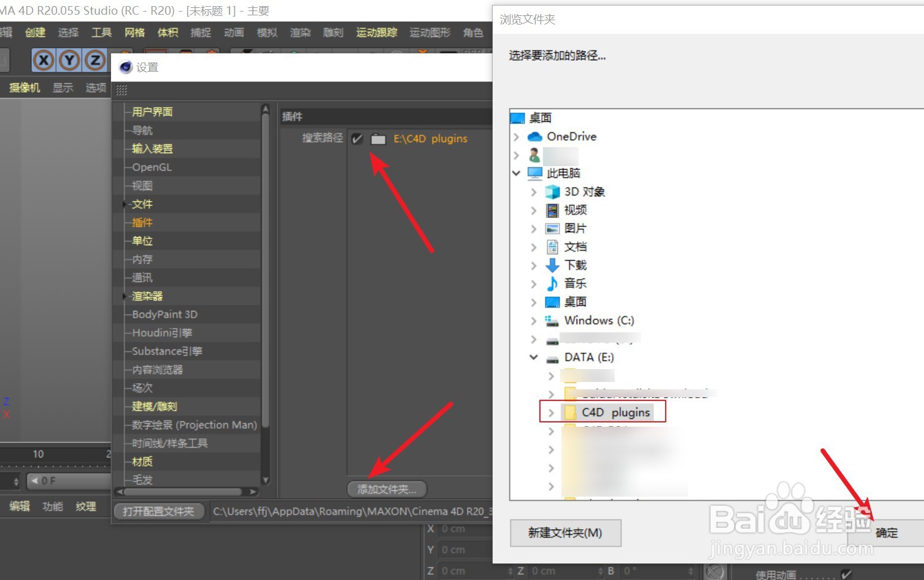Expand the 文件 settings category
Image resolution: width=924 pixels, height=580 pixels.
[x=125, y=204]
